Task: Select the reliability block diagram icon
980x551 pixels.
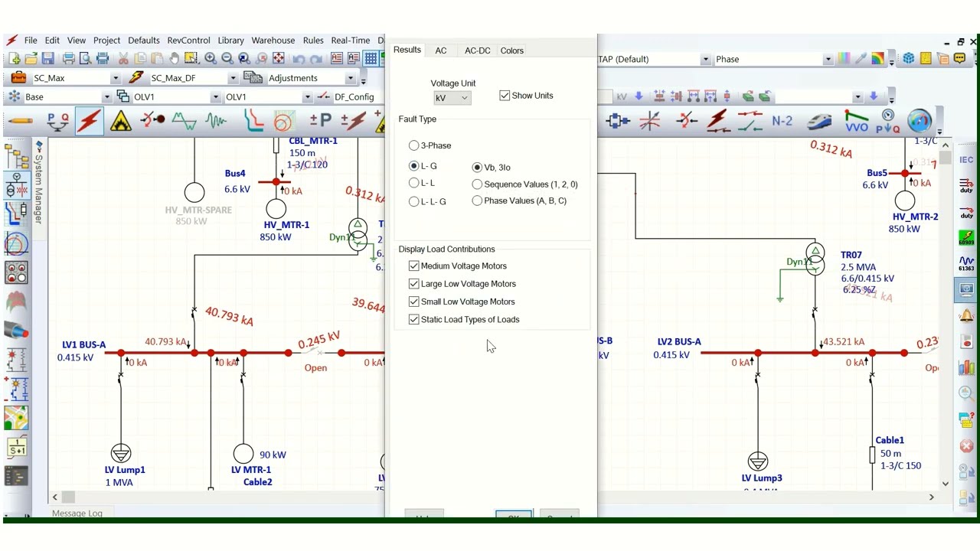Action: click(617, 120)
